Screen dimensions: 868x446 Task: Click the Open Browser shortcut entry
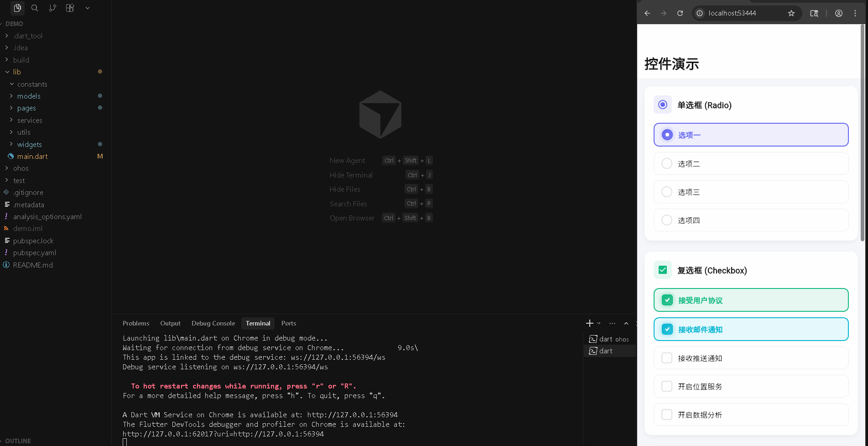point(381,218)
